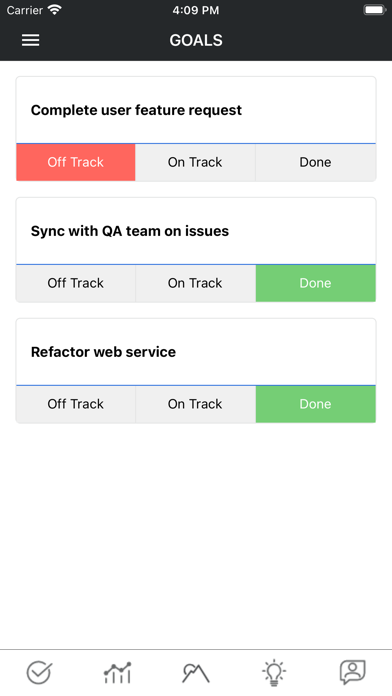Open the person chat profile tab icon

click(x=352, y=672)
